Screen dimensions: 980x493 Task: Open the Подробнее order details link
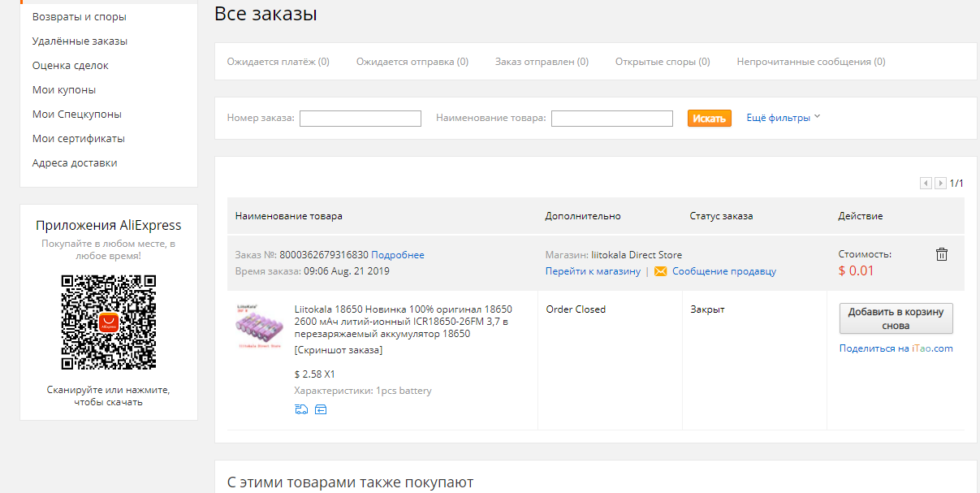click(x=398, y=255)
